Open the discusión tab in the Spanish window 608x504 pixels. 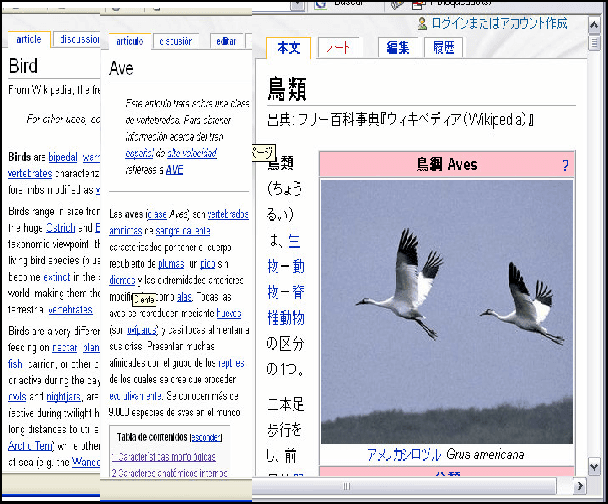pyautogui.click(x=176, y=41)
